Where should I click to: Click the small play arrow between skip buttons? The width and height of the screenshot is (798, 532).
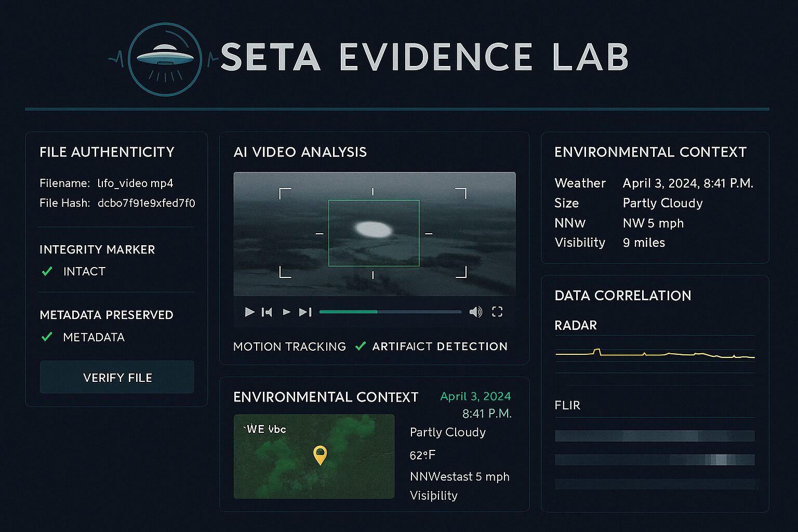point(286,312)
